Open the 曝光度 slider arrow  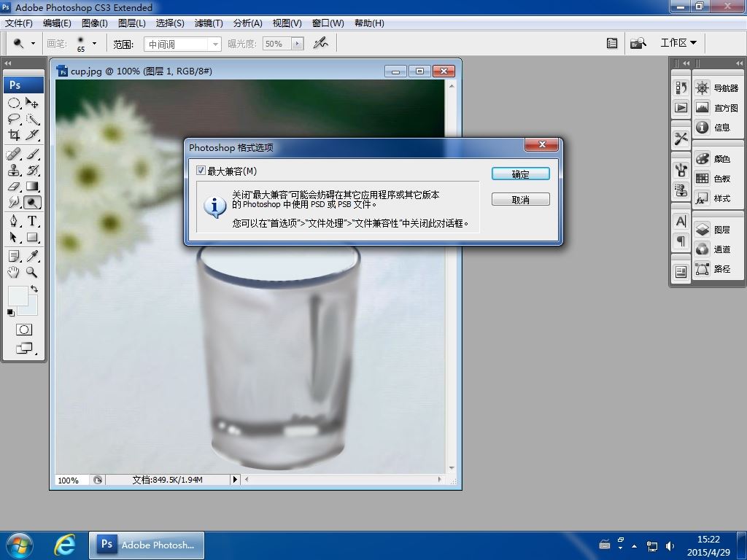click(298, 44)
